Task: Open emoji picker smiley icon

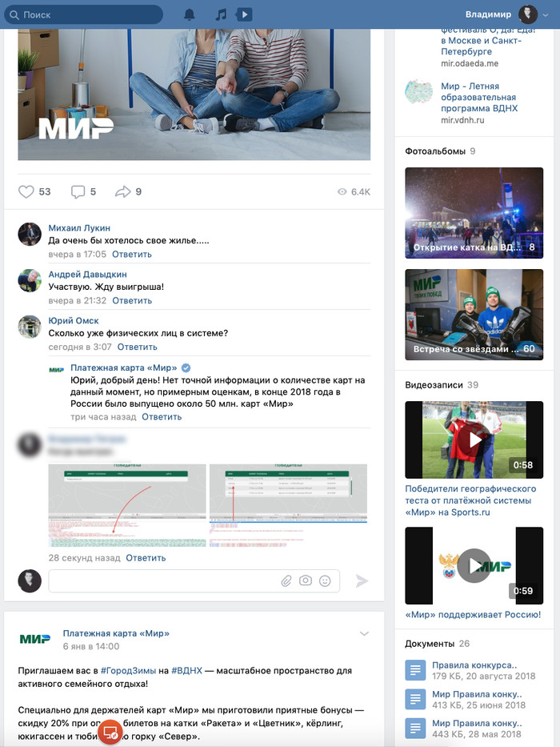Action: click(x=326, y=580)
